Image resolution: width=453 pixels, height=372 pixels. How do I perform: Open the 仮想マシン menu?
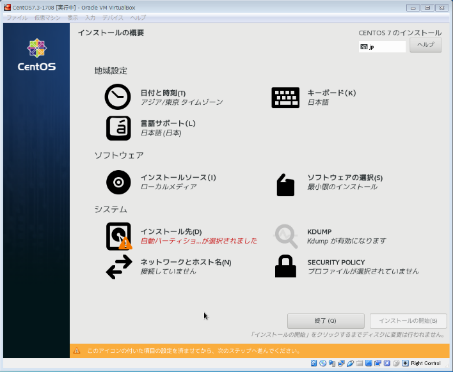pos(47,18)
